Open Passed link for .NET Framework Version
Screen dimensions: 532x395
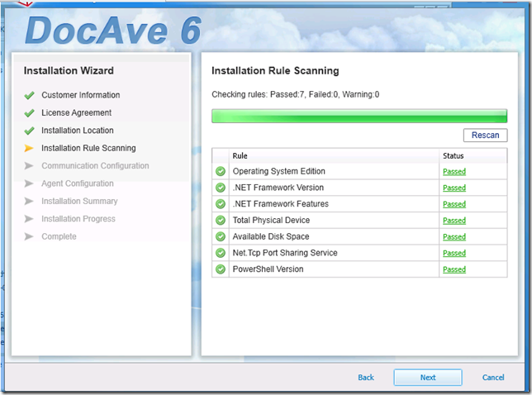(454, 188)
